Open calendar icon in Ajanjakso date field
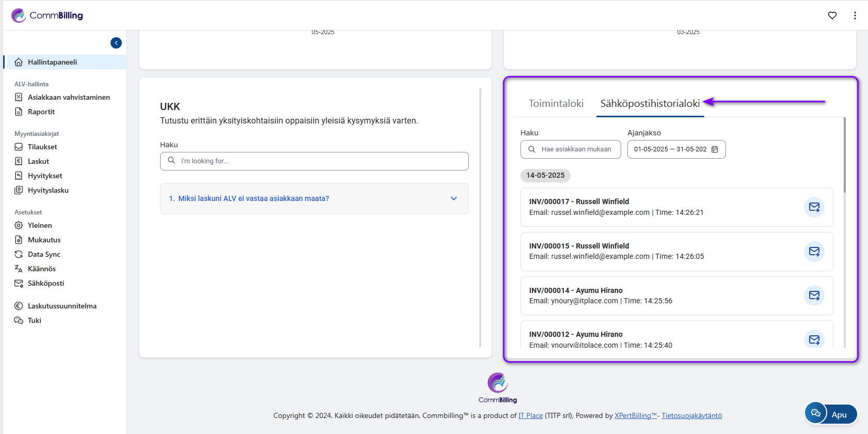Image resolution: width=868 pixels, height=434 pixels. (x=715, y=149)
